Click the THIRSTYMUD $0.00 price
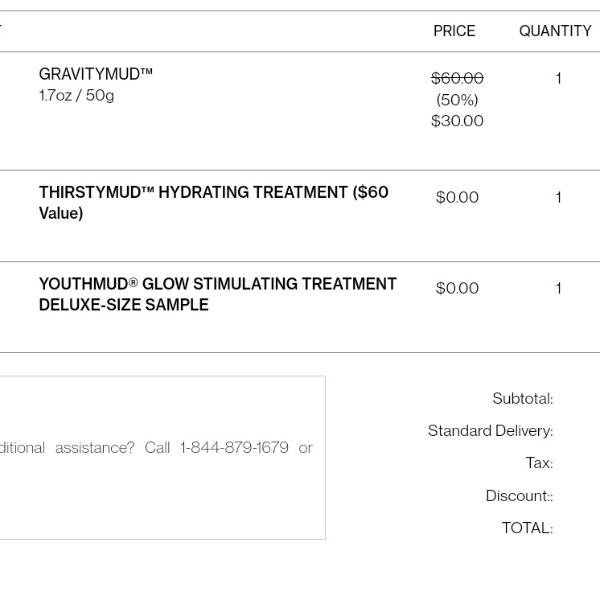The image size is (600, 600). pos(457,197)
